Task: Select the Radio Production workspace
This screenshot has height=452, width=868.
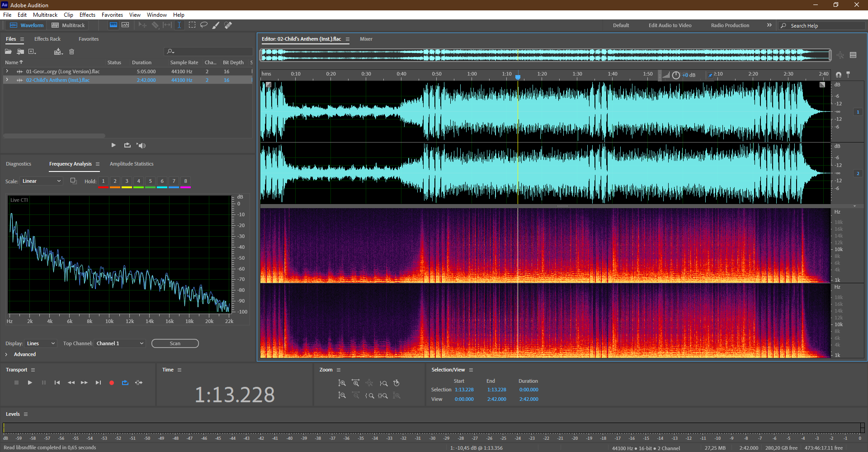Action: (730, 25)
